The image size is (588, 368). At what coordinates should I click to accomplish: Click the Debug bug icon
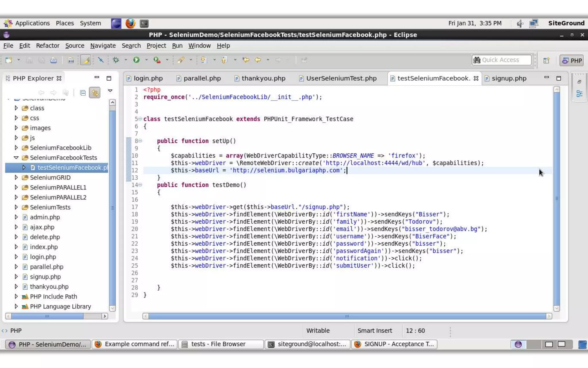[116, 60]
